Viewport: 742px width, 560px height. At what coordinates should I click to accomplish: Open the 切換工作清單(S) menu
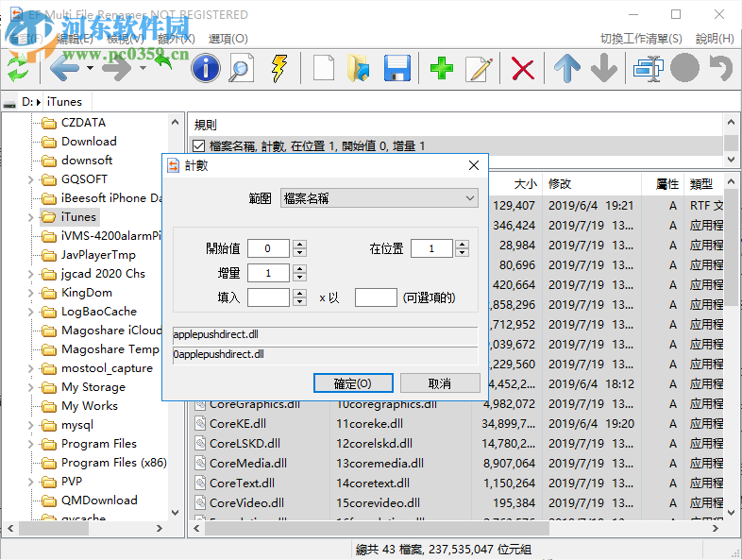[641, 39]
